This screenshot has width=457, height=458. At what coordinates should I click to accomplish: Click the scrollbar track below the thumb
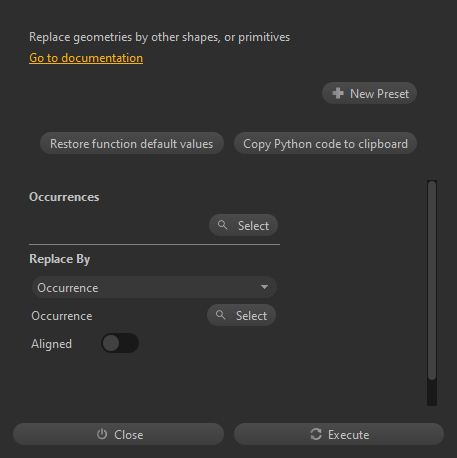pos(432,393)
